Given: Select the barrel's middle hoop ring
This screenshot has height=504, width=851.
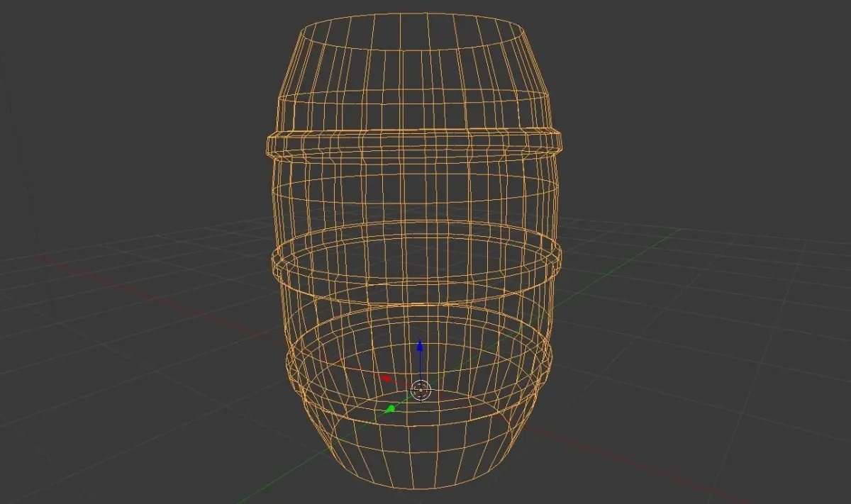Looking at the screenshot, I should pyautogui.click(x=416, y=263).
